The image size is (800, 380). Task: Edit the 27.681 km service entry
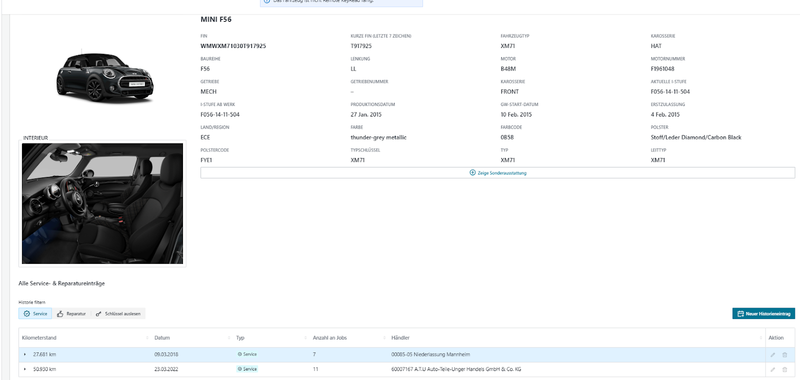772,354
